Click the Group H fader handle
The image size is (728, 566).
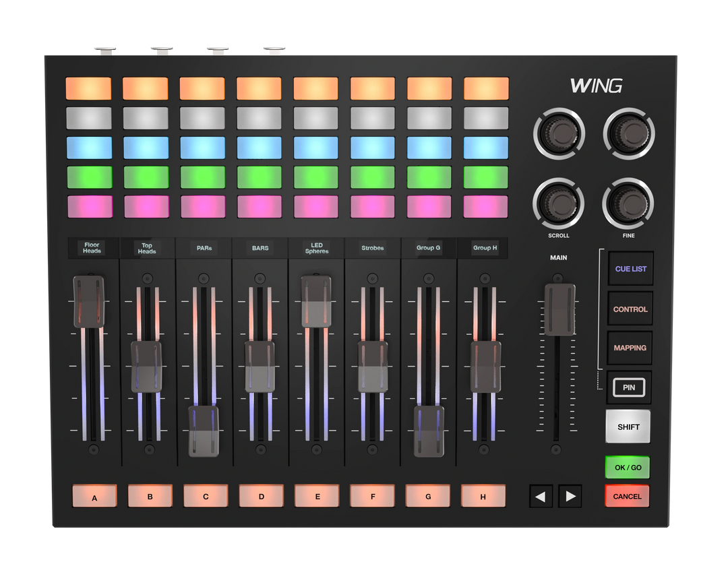point(485,367)
